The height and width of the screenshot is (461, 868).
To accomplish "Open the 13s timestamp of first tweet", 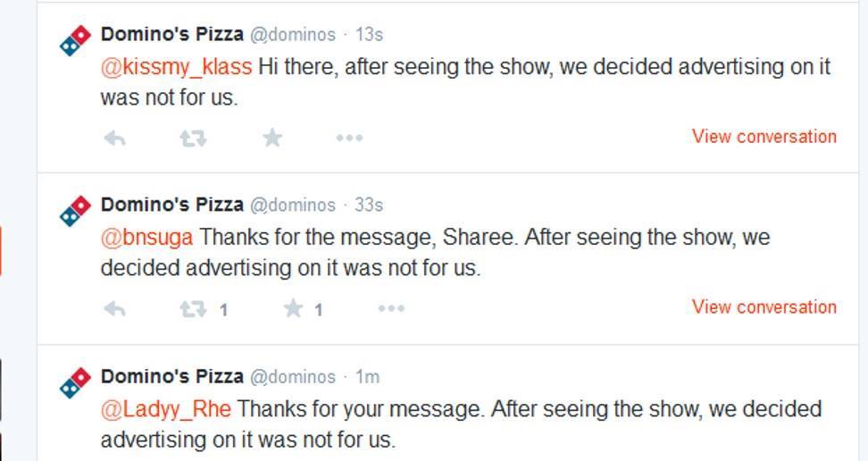I will point(369,35).
